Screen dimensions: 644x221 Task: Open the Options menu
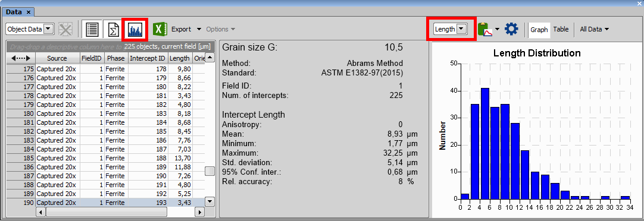pyautogui.click(x=221, y=29)
